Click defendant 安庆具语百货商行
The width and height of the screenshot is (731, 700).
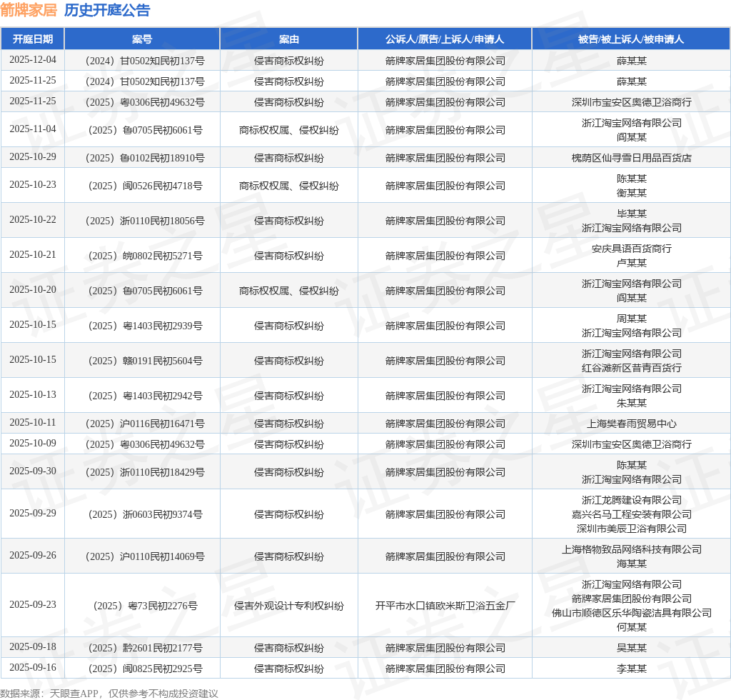[632, 249]
